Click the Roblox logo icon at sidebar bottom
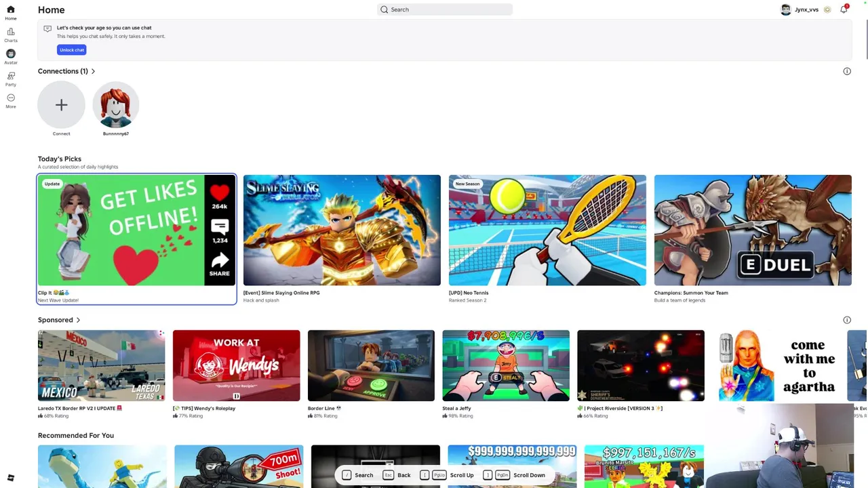This screenshot has width=868, height=488. [x=10, y=478]
